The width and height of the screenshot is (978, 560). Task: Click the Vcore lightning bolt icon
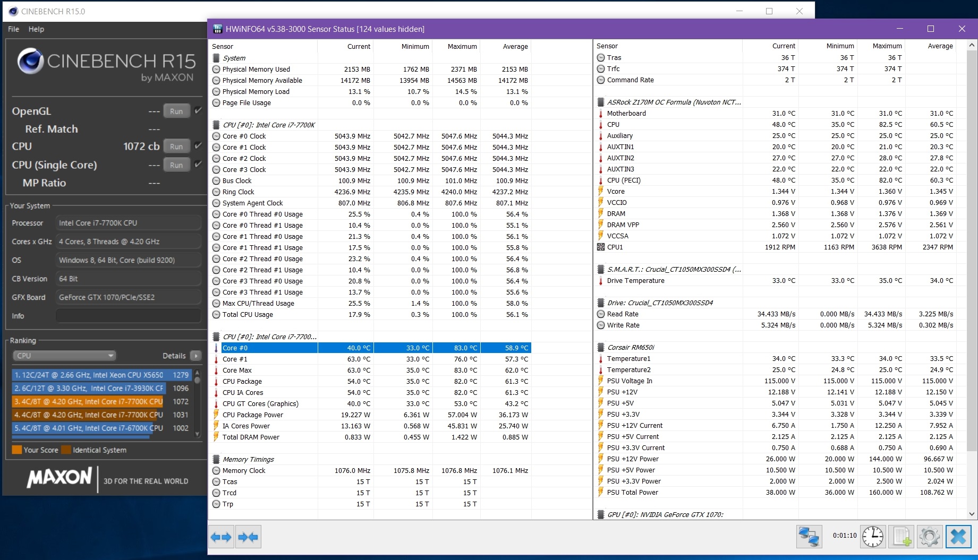(601, 191)
